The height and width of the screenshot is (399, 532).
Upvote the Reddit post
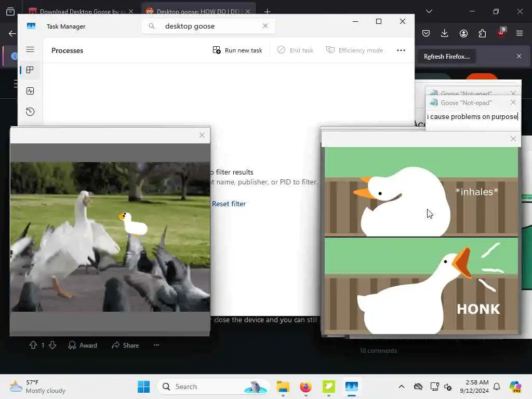(x=33, y=345)
